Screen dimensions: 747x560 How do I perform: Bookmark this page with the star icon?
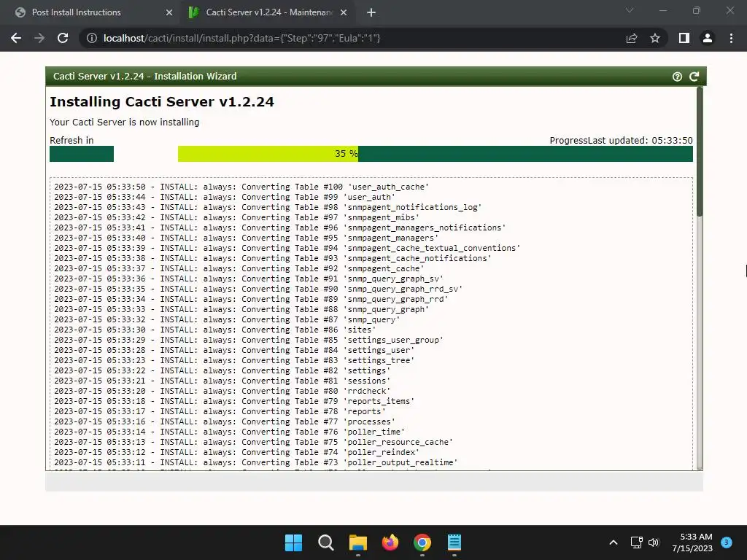[655, 38]
